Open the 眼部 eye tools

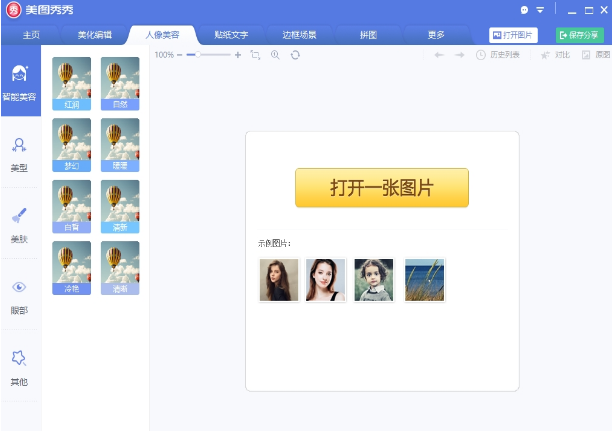click(19, 297)
